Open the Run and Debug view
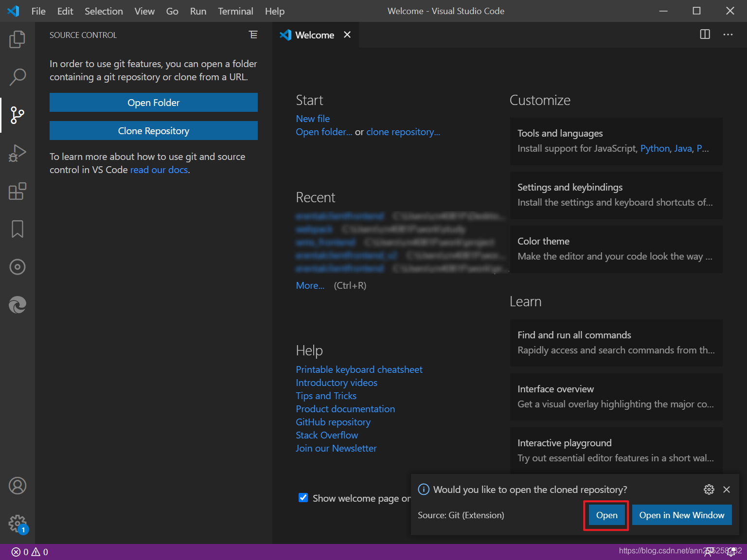The height and width of the screenshot is (560, 747). (x=18, y=153)
